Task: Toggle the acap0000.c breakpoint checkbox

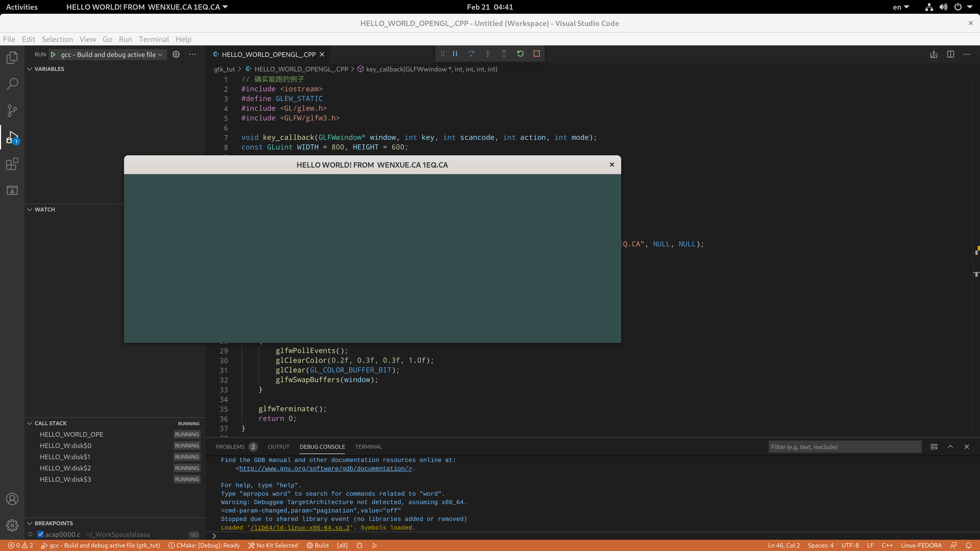Action: pos(40,534)
